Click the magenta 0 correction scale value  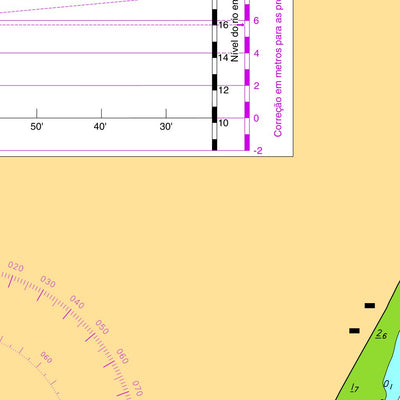click(x=256, y=118)
